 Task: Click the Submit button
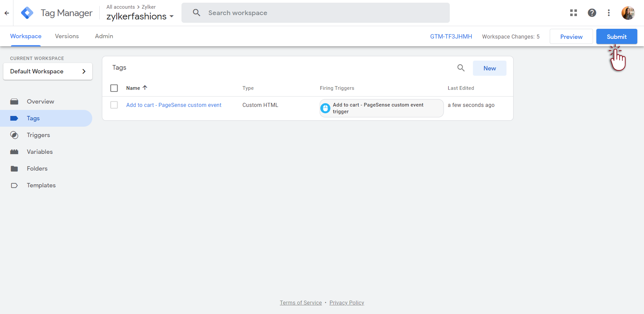(616, 37)
